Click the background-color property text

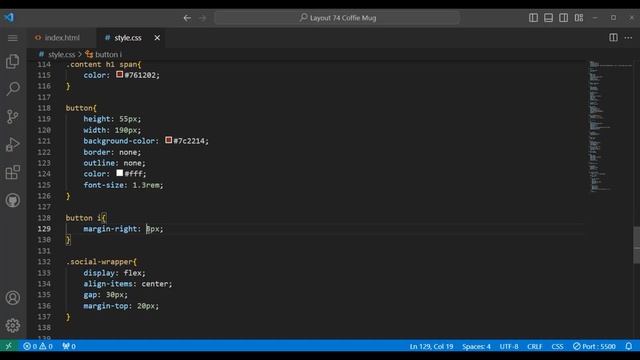click(119, 141)
